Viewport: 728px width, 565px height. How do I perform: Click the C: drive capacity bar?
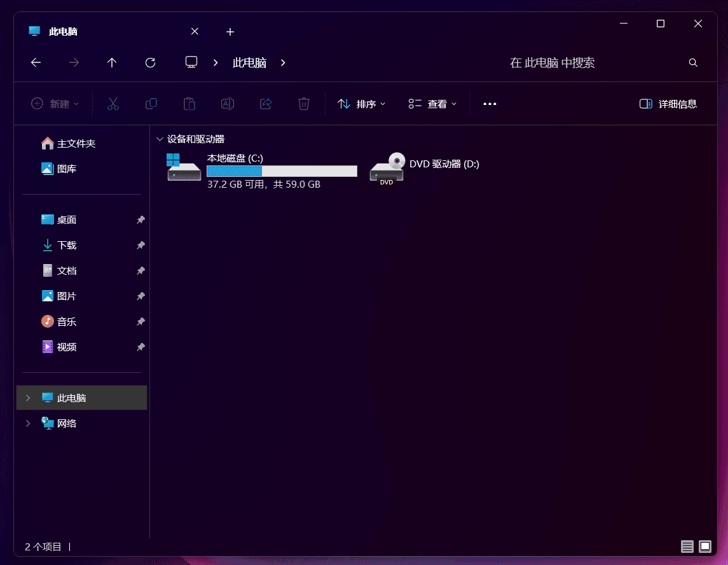(x=282, y=171)
